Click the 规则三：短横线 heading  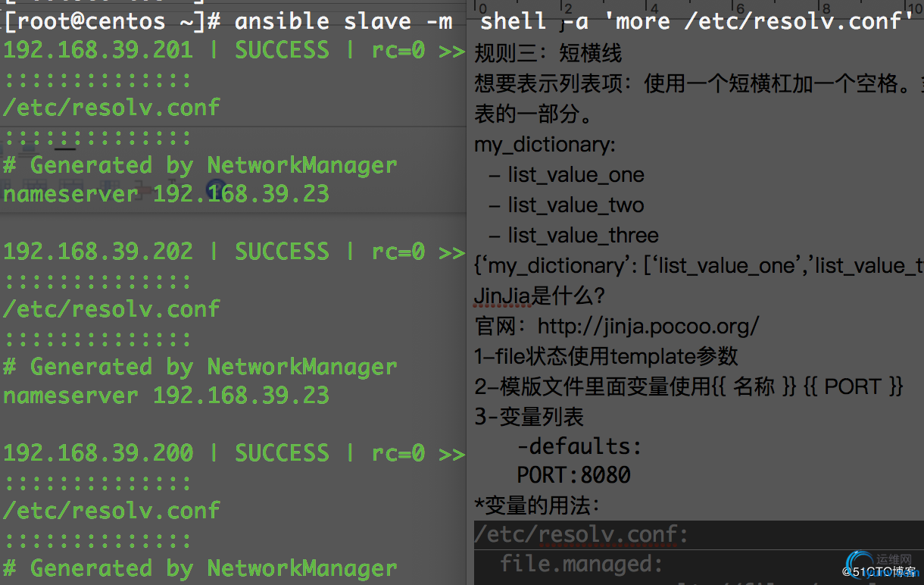pyautogui.click(x=548, y=54)
